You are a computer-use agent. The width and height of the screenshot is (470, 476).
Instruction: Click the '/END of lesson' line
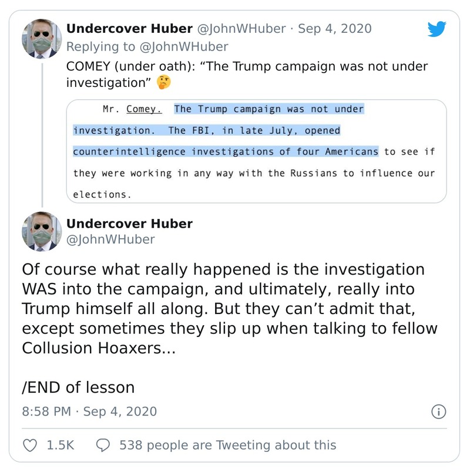pyautogui.click(x=78, y=387)
